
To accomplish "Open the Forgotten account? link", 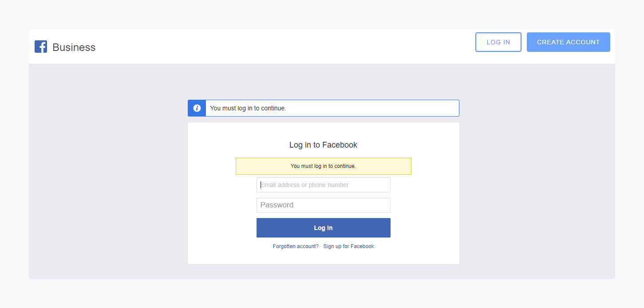I will (296, 246).
